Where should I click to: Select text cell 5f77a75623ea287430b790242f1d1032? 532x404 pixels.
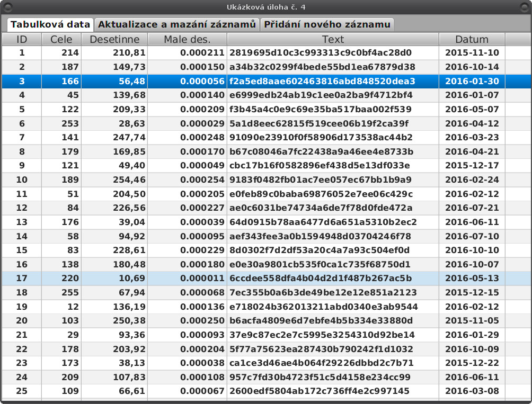pyautogui.click(x=333, y=349)
